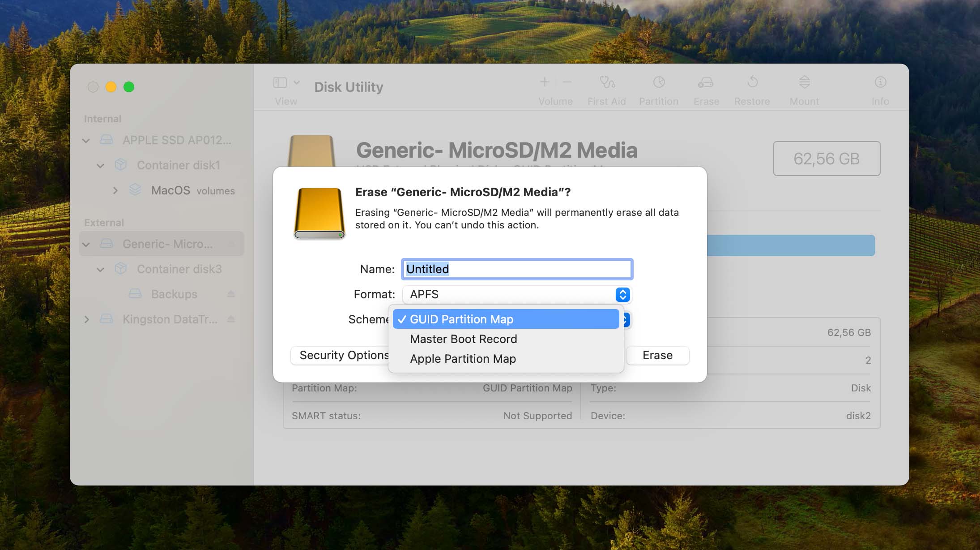Click the Disk Utility window title
This screenshot has height=550, width=980.
click(349, 87)
